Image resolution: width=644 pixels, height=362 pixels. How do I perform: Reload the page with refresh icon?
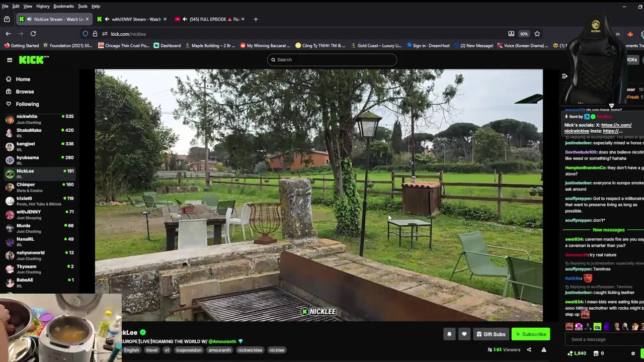33,34
